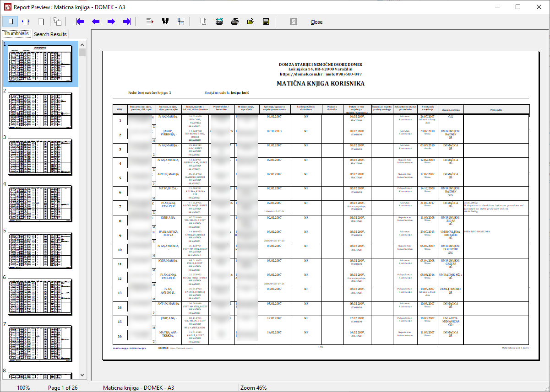Open report file folder icon
The width and height of the screenshot is (550, 392).
point(250,21)
